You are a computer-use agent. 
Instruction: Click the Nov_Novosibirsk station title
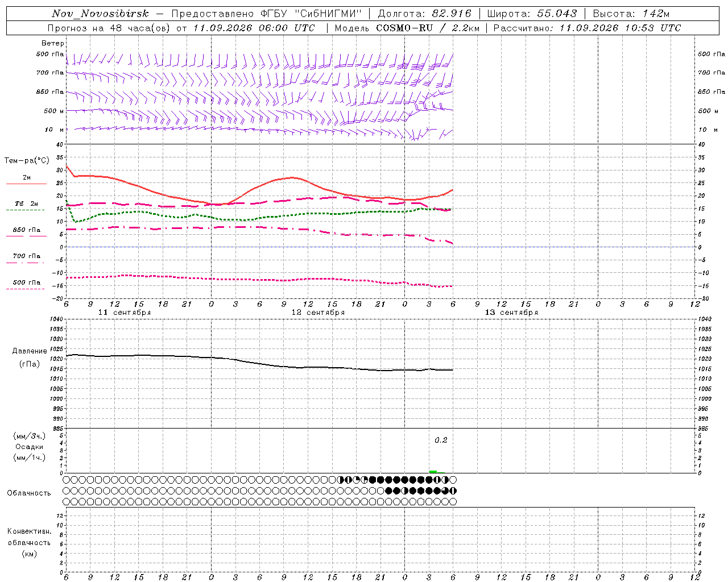(100, 14)
